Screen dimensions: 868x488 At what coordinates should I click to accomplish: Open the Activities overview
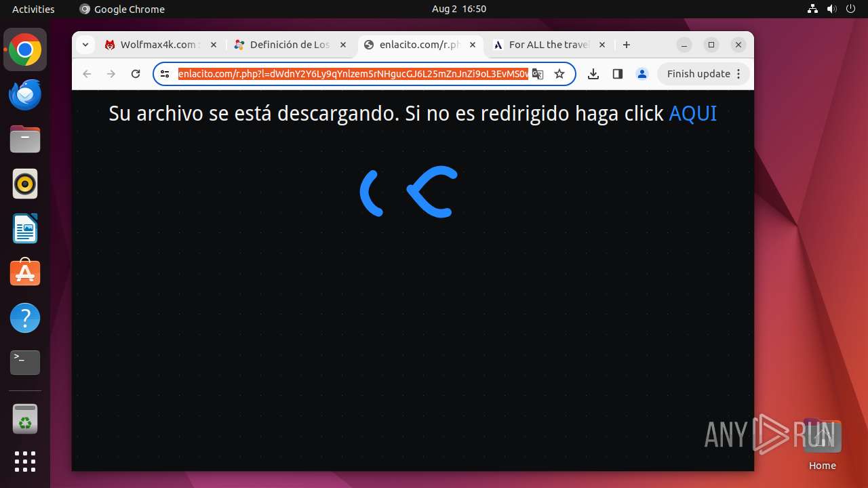click(33, 9)
